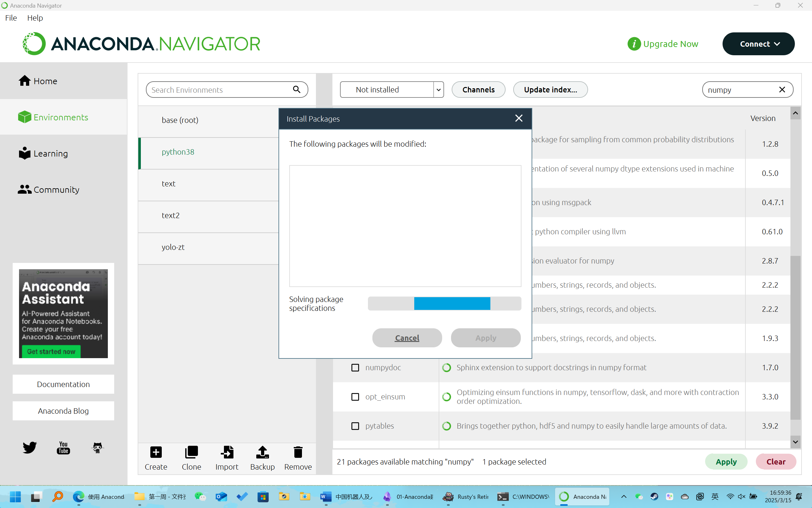
Task: Click the Upgrade Now info icon
Action: tap(634, 44)
